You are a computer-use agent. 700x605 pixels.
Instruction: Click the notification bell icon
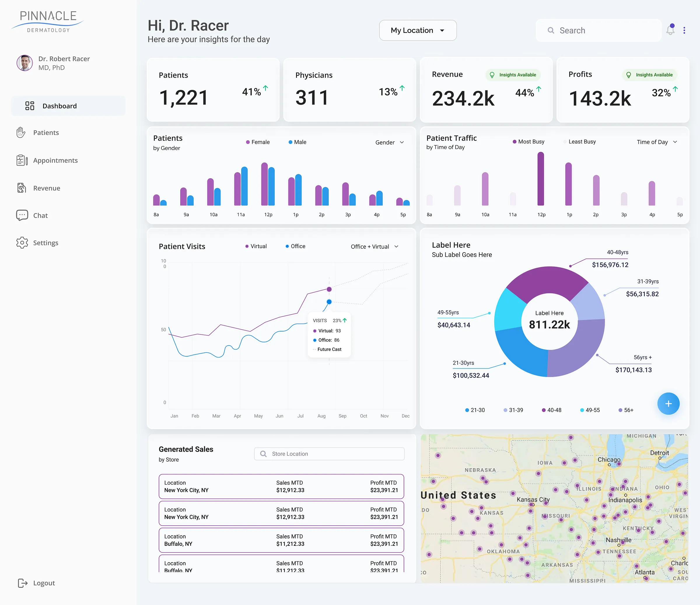(x=670, y=30)
